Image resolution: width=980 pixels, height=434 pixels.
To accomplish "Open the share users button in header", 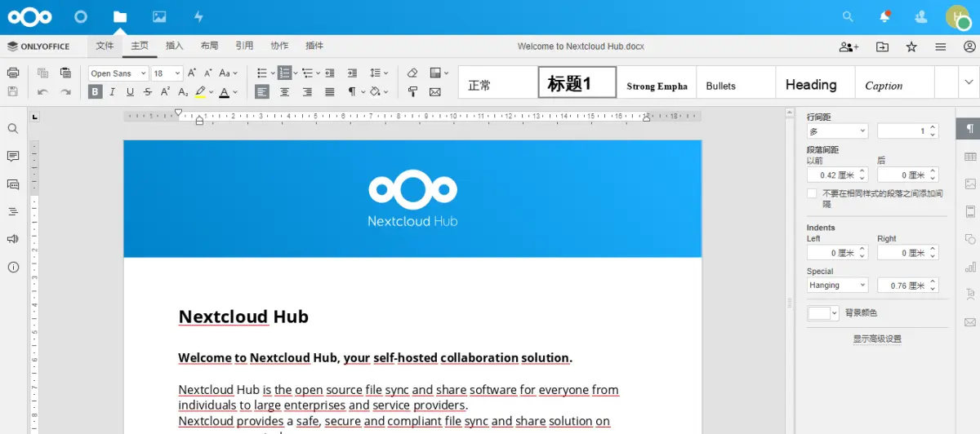I will pos(849,46).
